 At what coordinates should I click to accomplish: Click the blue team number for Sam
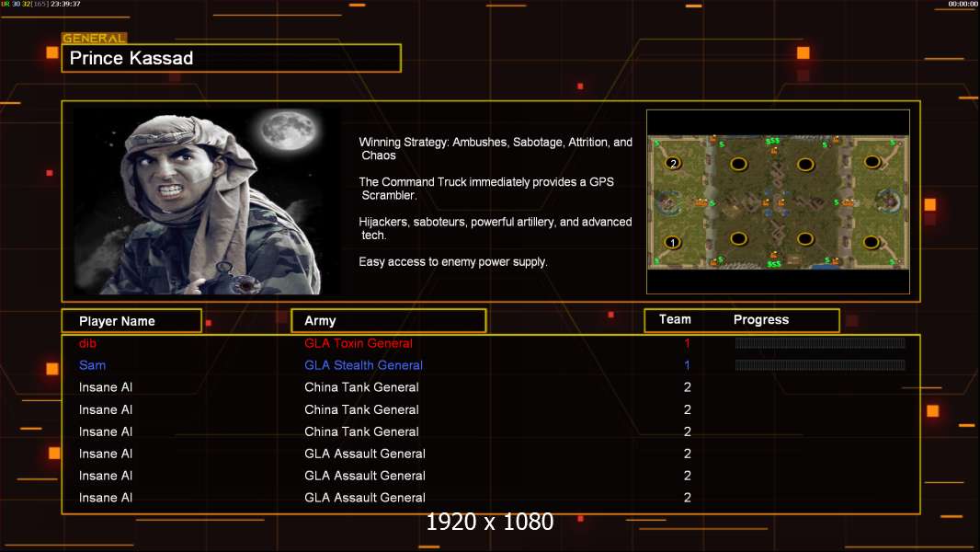687,365
